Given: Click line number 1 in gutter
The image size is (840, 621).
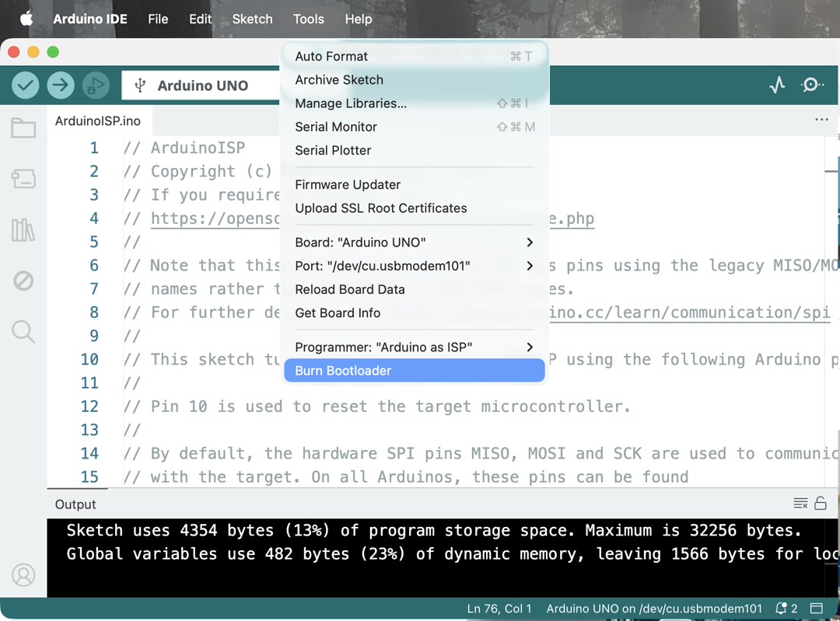Looking at the screenshot, I should [94, 148].
